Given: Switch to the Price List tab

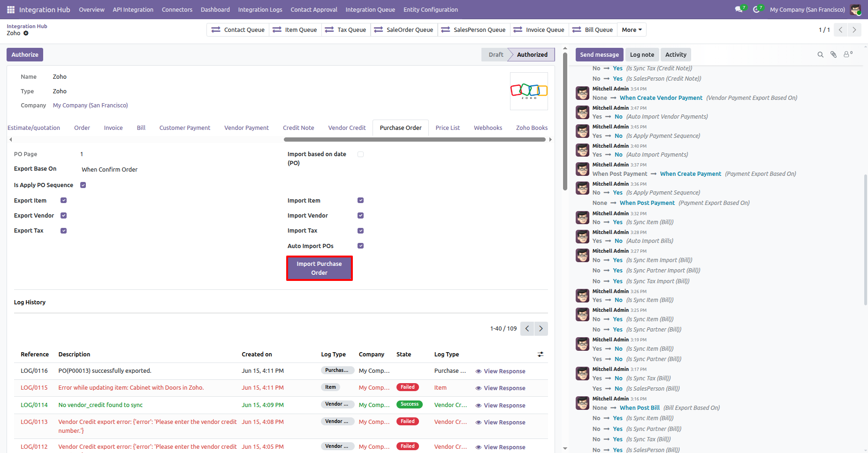Looking at the screenshot, I should click(448, 128).
